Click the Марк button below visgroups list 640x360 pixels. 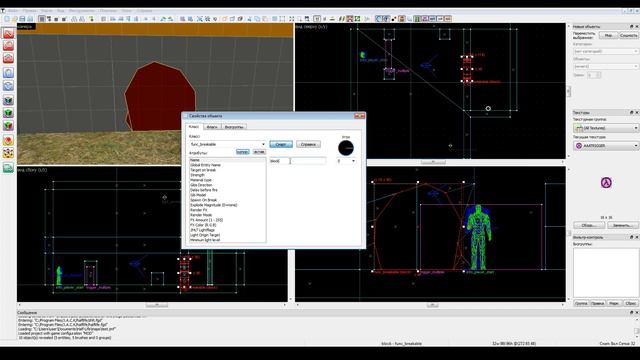[x=614, y=303]
